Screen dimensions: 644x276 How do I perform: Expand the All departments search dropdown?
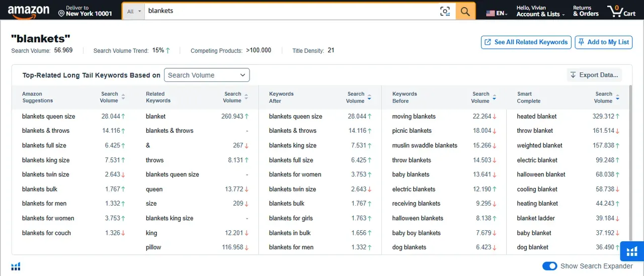coord(133,11)
